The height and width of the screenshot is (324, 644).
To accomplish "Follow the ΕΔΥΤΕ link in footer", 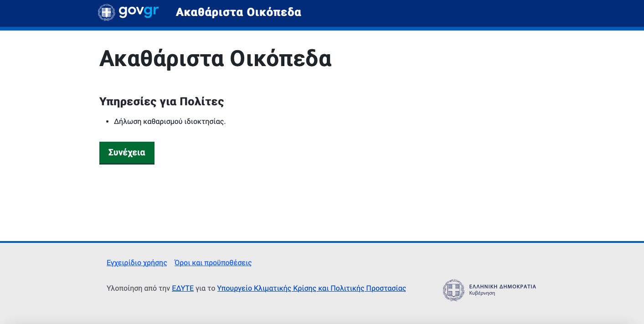I will [x=183, y=288].
